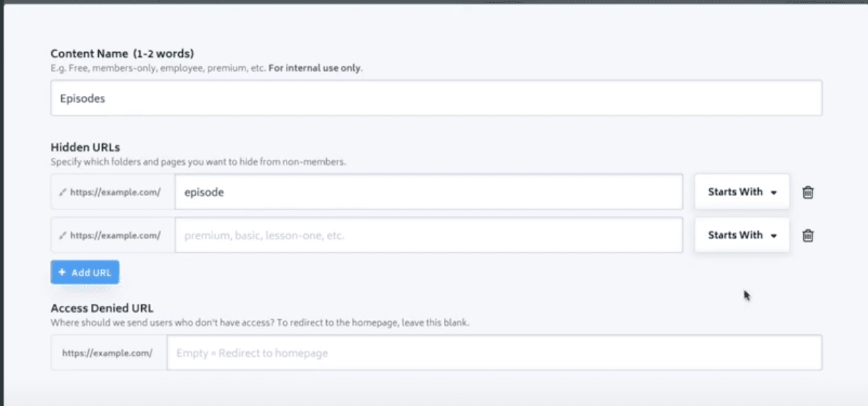Click caret arrow on first Starts With selector
The height and width of the screenshot is (406, 868).
point(774,193)
